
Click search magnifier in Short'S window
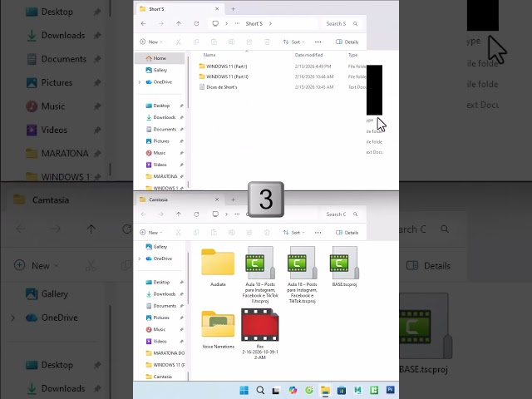click(x=355, y=24)
